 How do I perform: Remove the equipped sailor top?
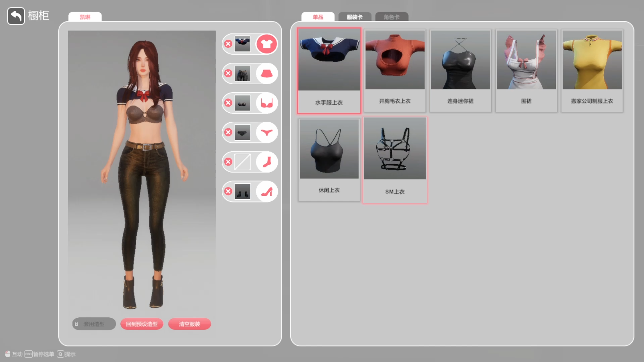coord(228,44)
